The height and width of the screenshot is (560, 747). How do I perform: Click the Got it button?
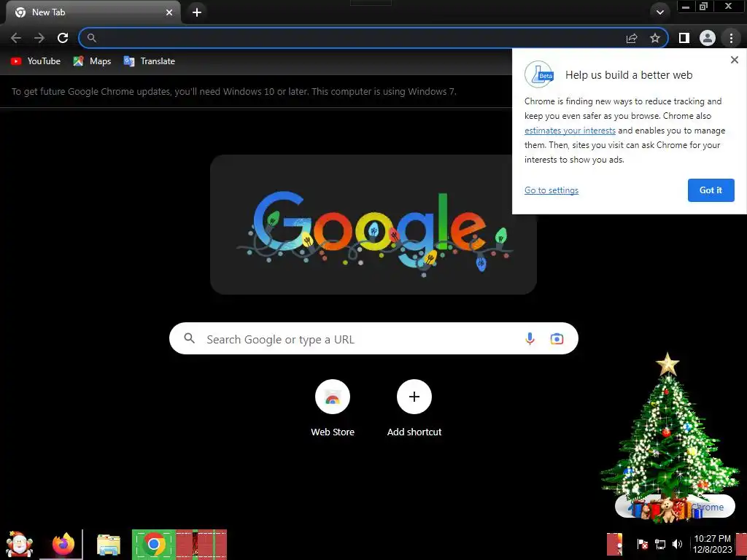click(x=711, y=190)
